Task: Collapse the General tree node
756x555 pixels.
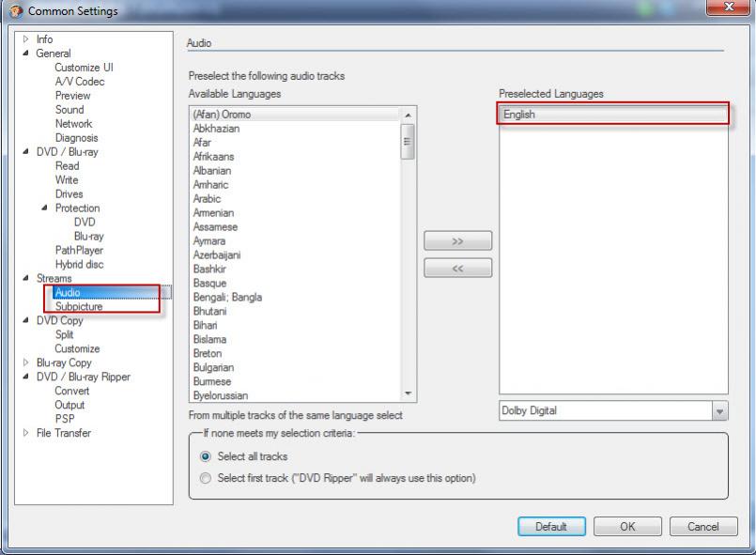Action: coord(26,53)
